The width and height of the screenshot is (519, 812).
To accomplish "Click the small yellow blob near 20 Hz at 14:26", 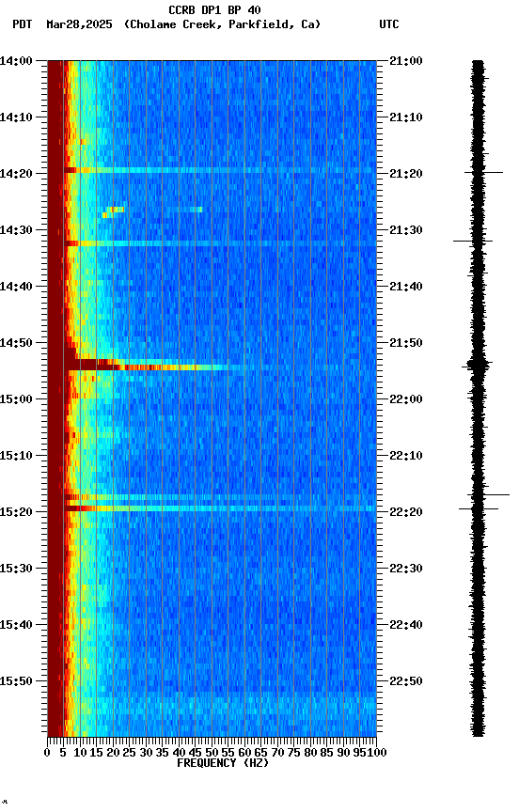I will 114,211.
